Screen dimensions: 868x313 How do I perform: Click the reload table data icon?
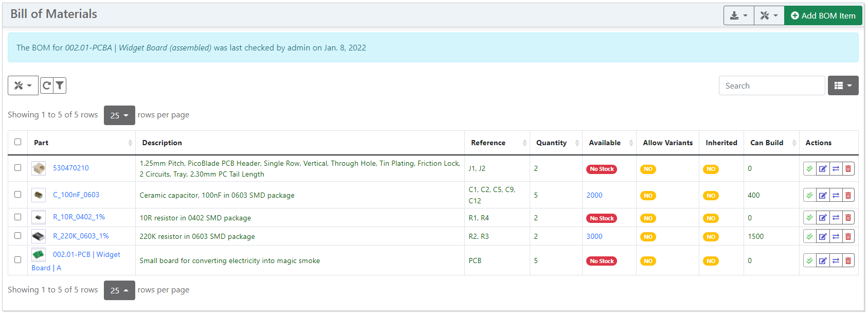pos(47,85)
